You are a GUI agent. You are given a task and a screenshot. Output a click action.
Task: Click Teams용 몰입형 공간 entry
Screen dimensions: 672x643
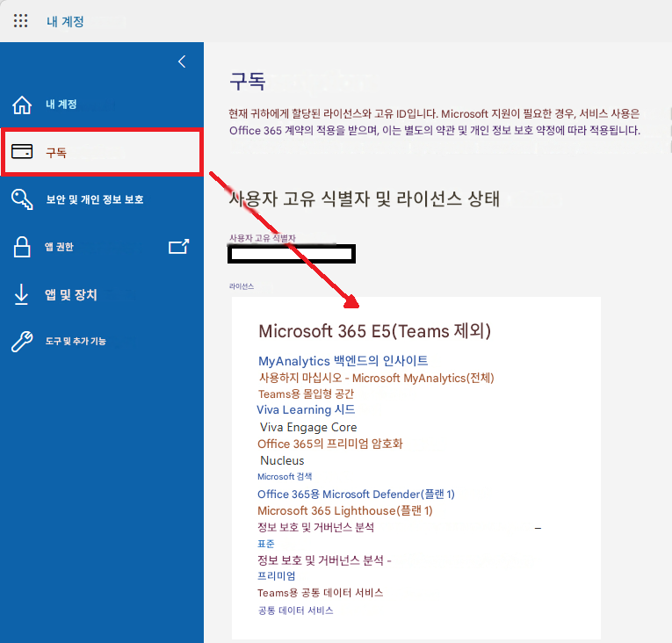point(306,394)
